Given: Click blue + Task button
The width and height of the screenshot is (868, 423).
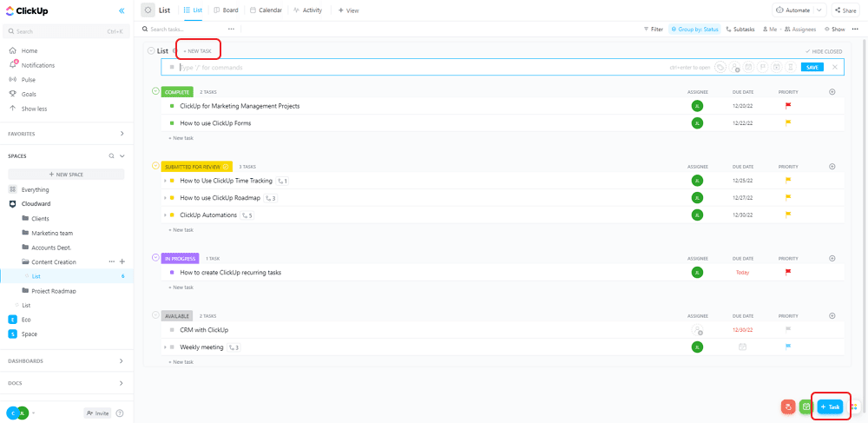Looking at the screenshot, I should pos(831,407).
